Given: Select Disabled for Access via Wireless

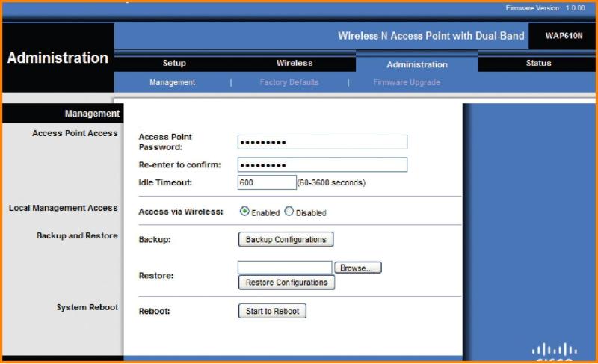Looking at the screenshot, I should tap(289, 212).
